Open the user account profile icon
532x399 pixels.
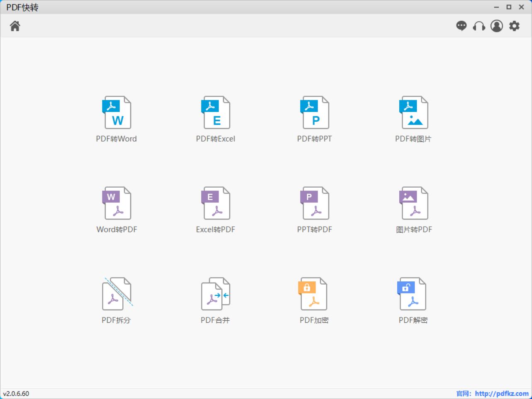pos(497,26)
